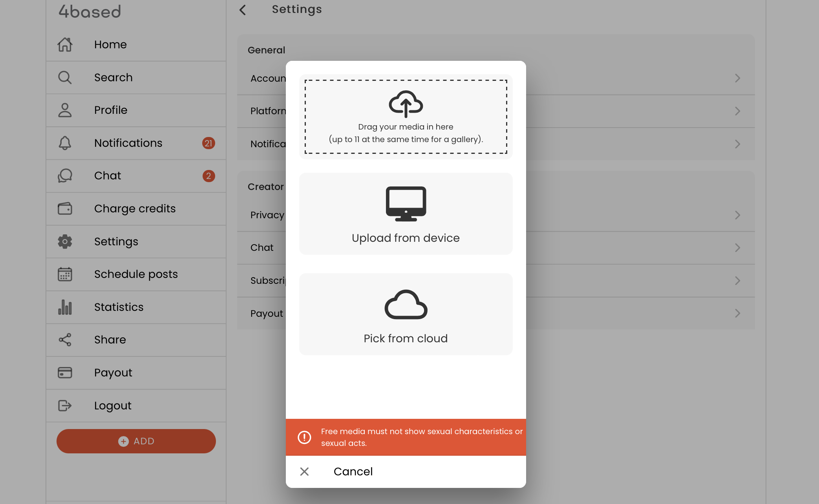Go back using the Settings arrow
The width and height of the screenshot is (819, 504).
(x=243, y=10)
